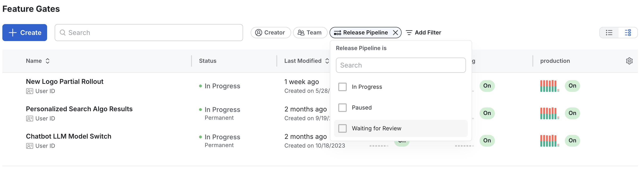Sort by Last Modified column arrows
This screenshot has width=644, height=170.
click(327, 61)
